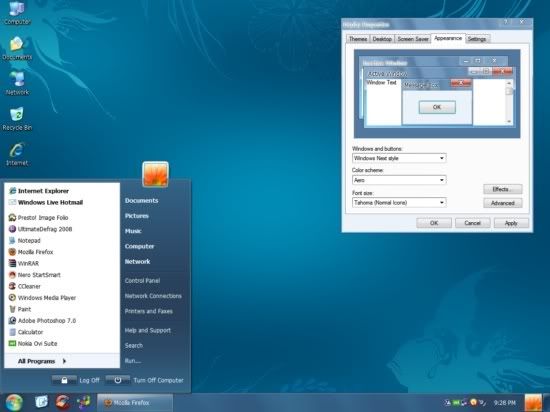This screenshot has height=412, width=550.
Task: Click the Turn Off Computer power button
Action: (x=118, y=380)
